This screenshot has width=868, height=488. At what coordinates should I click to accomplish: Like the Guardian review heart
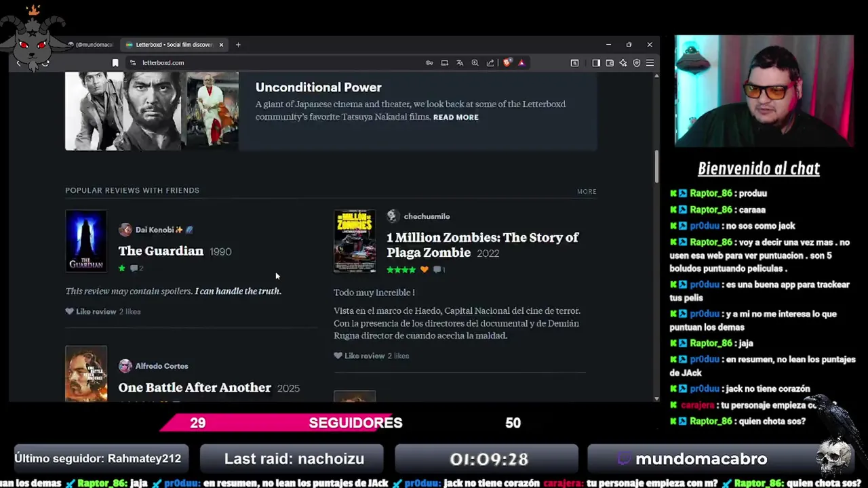click(69, 312)
